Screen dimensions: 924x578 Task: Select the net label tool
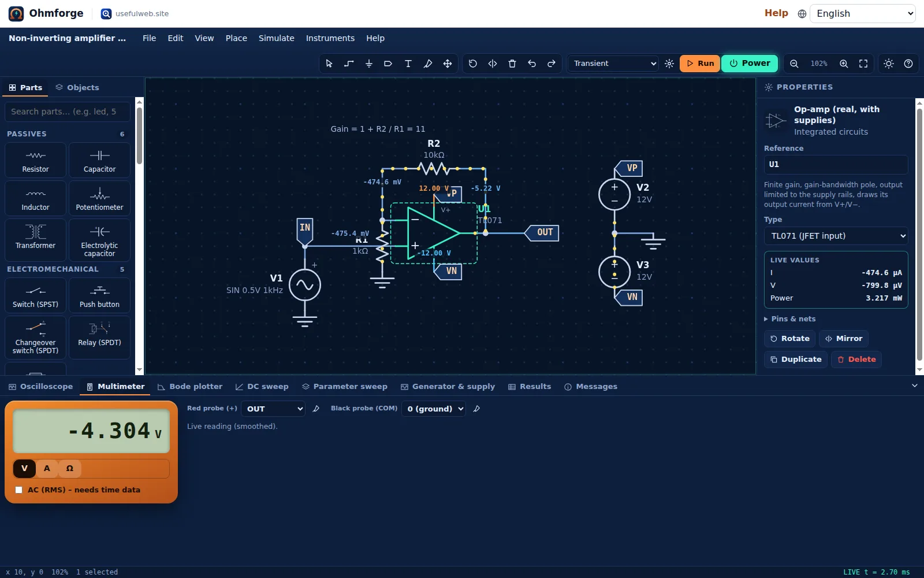tap(388, 64)
